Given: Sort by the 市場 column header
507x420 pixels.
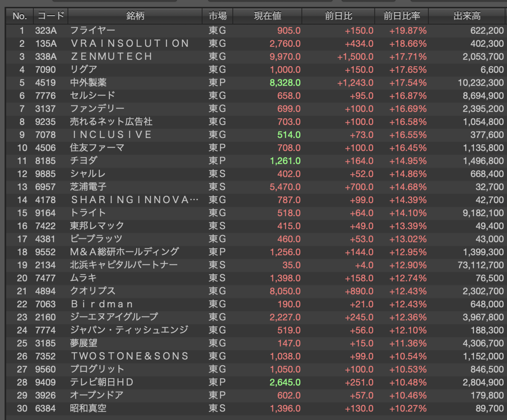Looking at the screenshot, I should pyautogui.click(x=217, y=16).
